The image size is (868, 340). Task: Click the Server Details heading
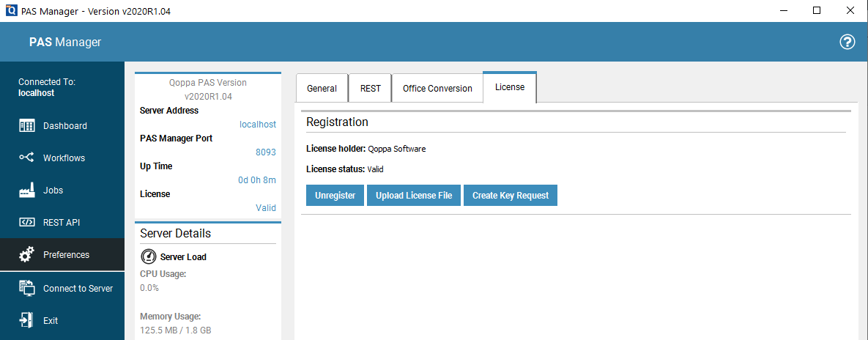click(x=176, y=233)
